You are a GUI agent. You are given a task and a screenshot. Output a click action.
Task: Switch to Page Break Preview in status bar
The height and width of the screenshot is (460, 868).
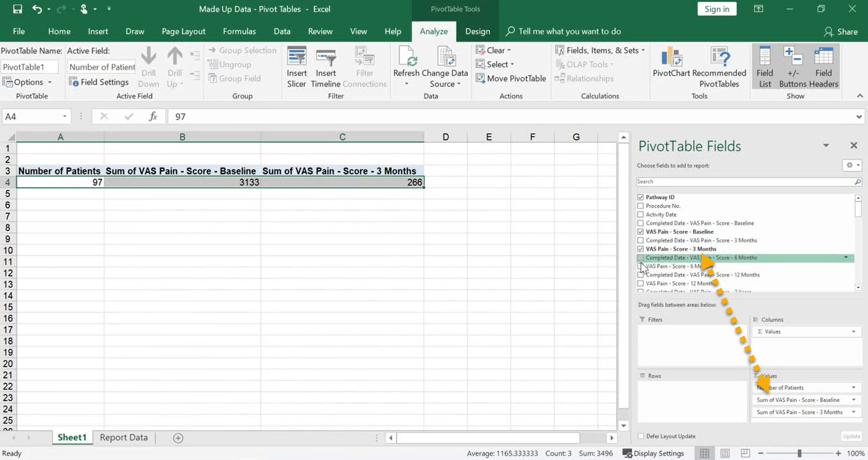745,453
